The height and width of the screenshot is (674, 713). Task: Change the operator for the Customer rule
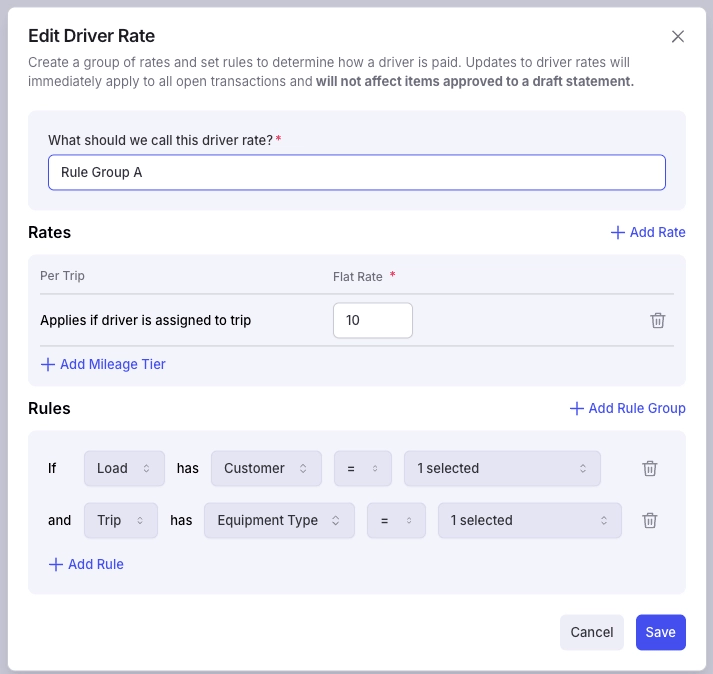[x=363, y=468]
